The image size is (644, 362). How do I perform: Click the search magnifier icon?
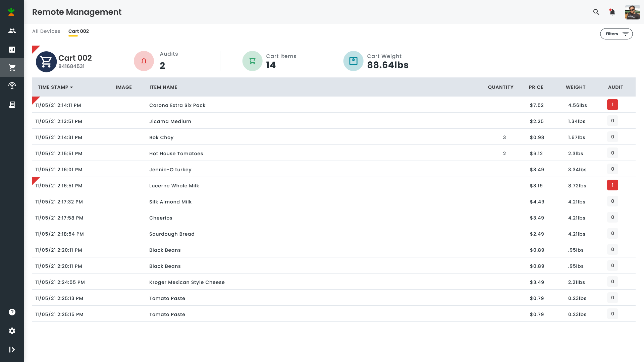[x=596, y=12]
